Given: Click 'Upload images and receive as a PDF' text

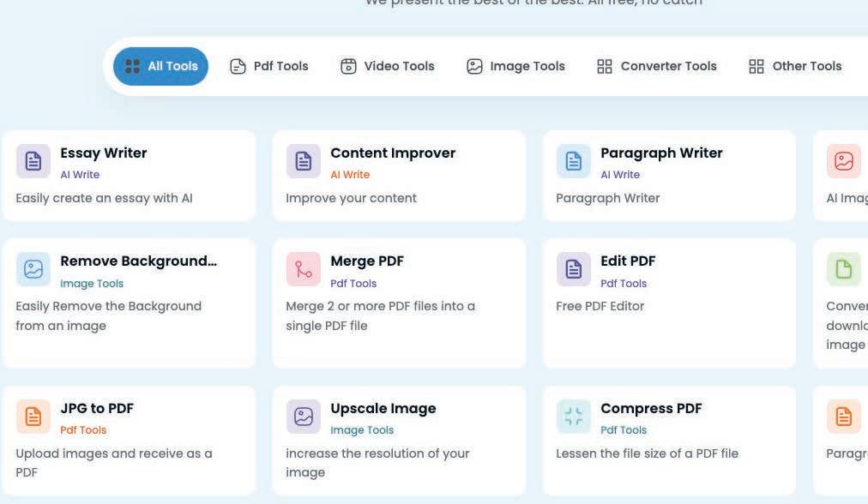Looking at the screenshot, I should click(x=114, y=463).
